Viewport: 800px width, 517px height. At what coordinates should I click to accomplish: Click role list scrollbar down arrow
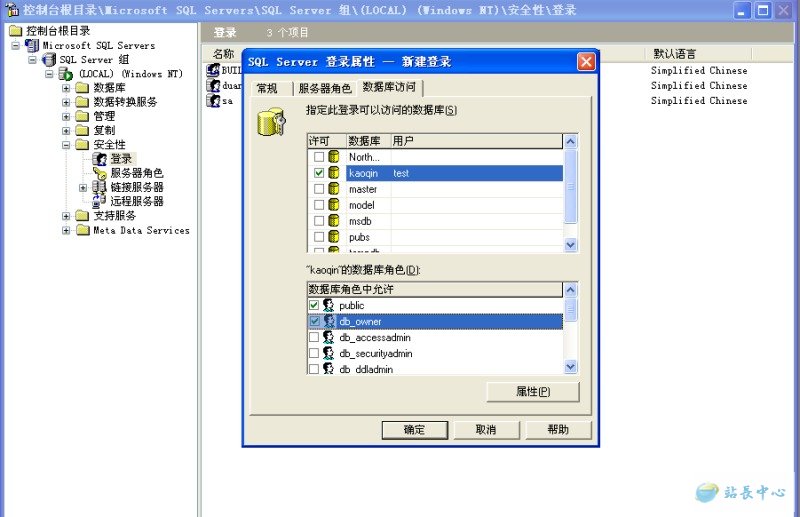(571, 366)
